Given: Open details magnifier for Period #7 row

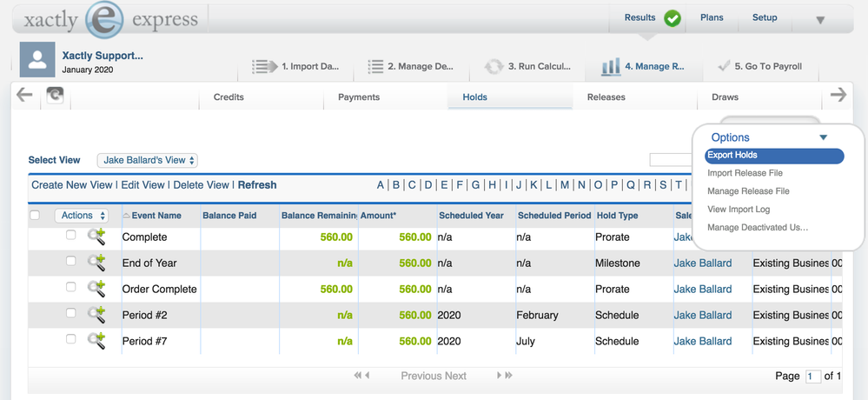Looking at the screenshot, I should pyautogui.click(x=96, y=341).
